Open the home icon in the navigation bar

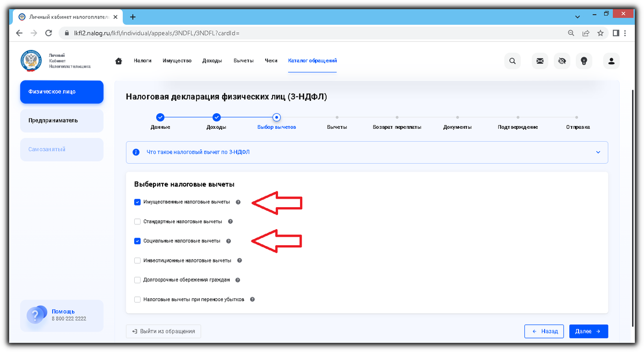[118, 61]
